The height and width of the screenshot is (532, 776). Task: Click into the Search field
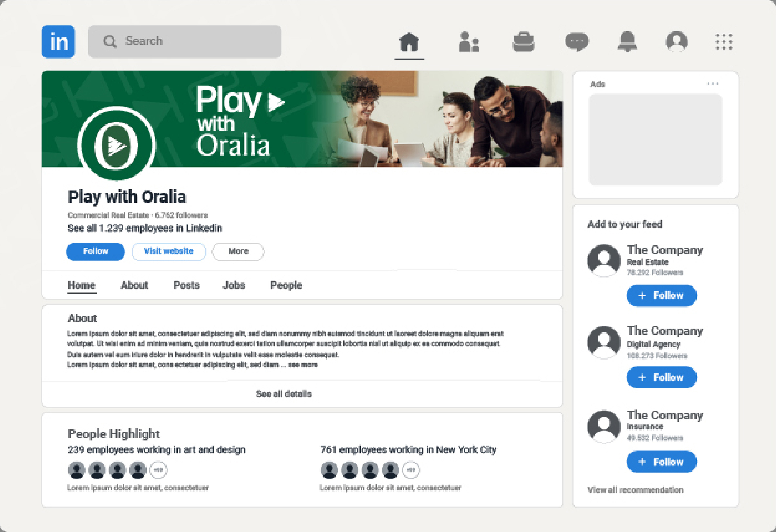pos(184,42)
